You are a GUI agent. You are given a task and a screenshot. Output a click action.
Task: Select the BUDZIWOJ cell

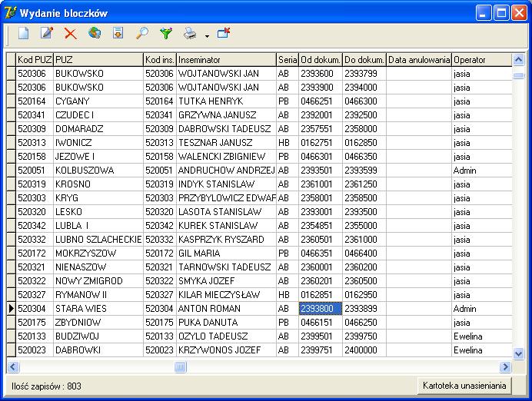point(98,336)
